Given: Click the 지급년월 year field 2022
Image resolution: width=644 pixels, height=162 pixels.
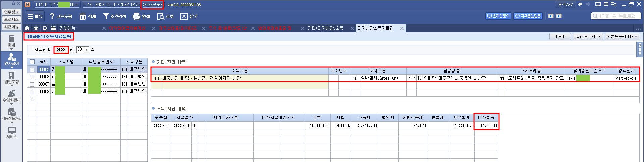Looking at the screenshot, I should (x=61, y=50).
